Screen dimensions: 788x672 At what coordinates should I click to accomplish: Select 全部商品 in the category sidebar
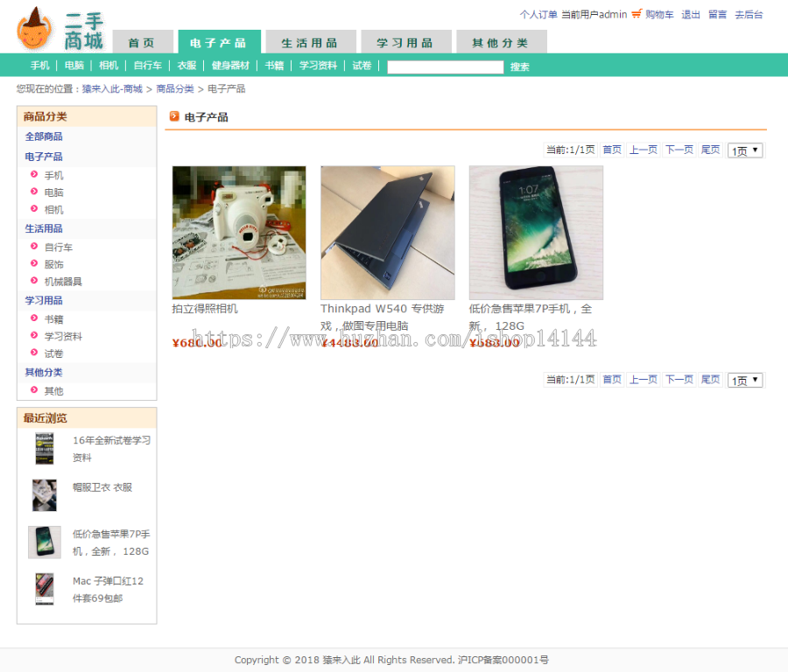click(44, 136)
